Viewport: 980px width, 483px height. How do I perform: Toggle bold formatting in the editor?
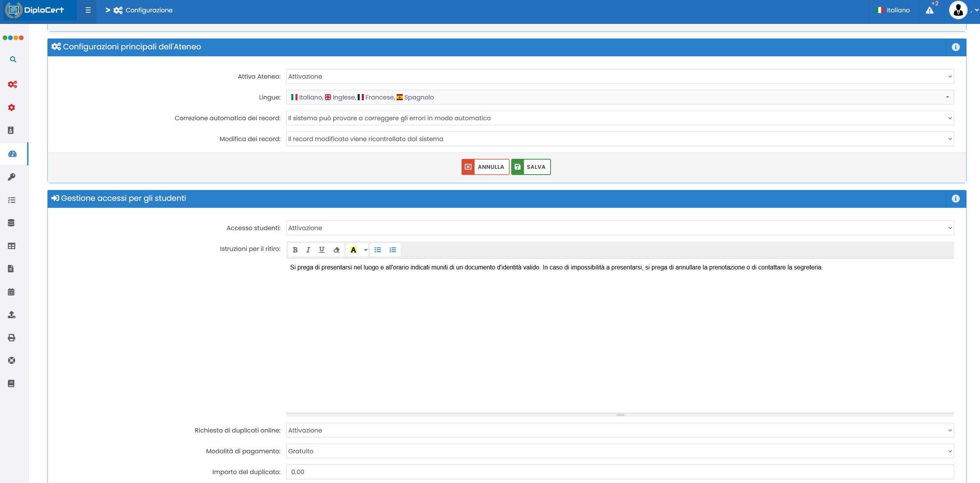point(295,250)
